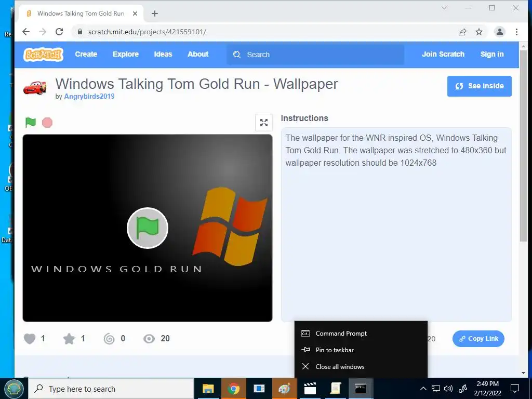Open Explore in the Scratch navbar

point(126,54)
